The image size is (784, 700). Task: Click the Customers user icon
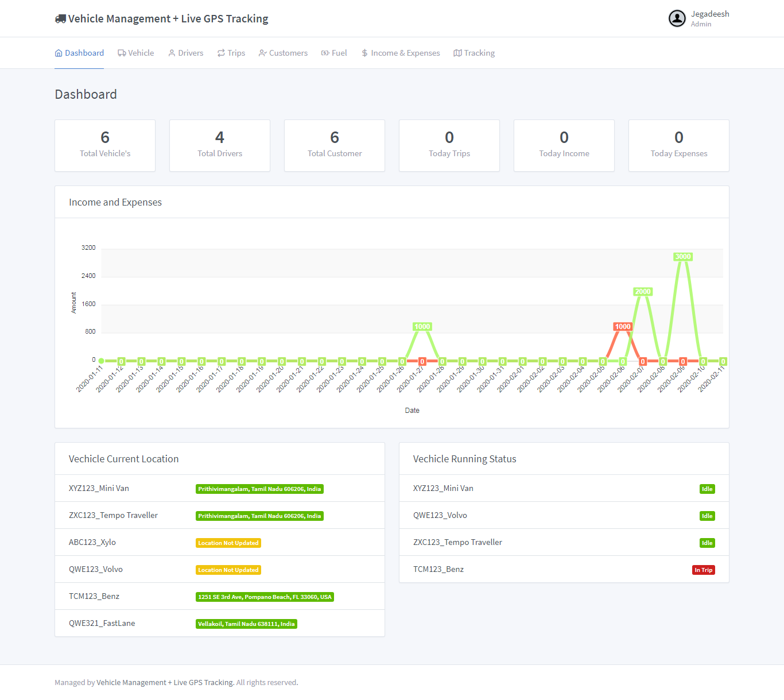point(263,53)
